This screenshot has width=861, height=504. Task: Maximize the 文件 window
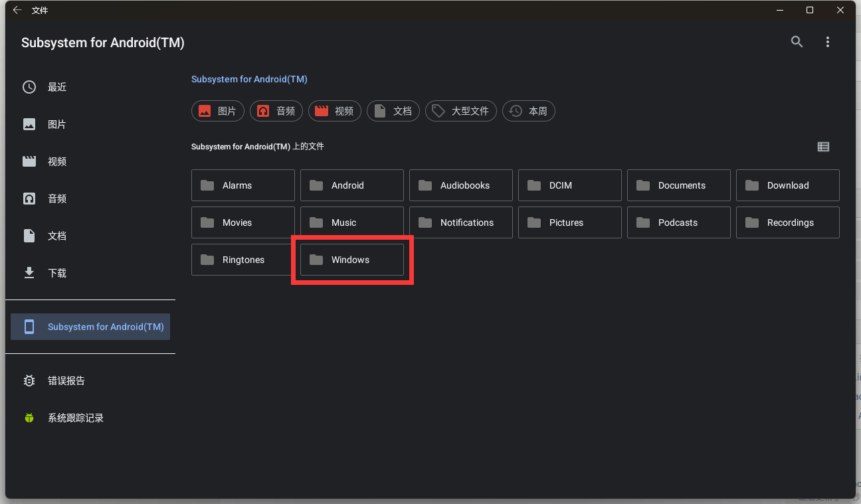(x=810, y=10)
